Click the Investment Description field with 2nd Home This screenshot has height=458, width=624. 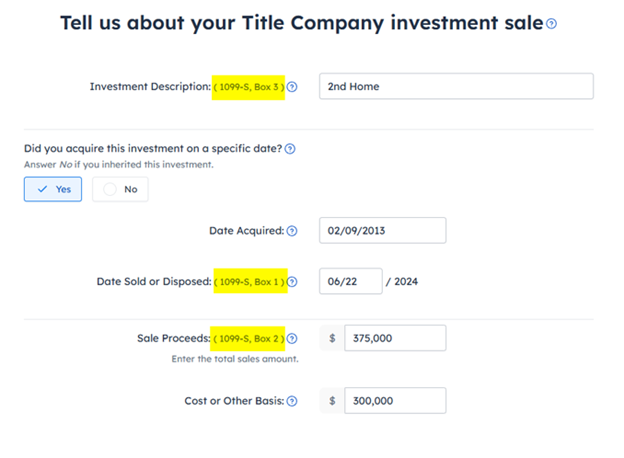pos(456,86)
